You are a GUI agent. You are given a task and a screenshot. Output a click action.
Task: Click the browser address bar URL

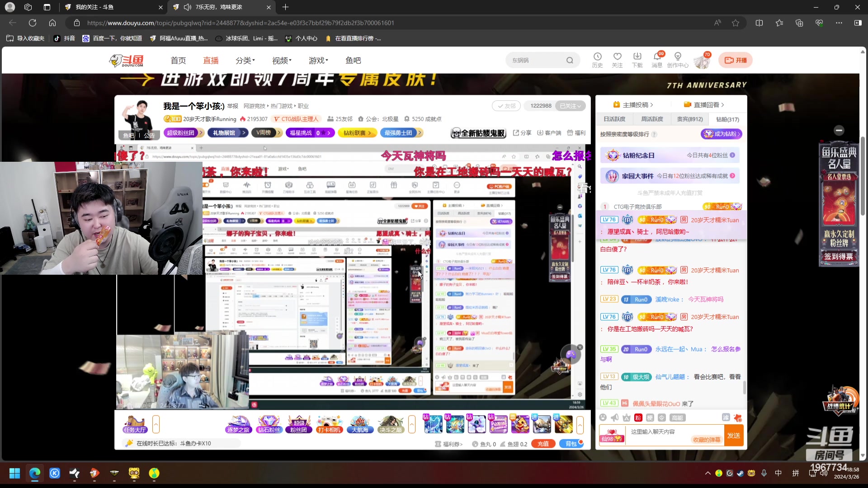pos(241,23)
